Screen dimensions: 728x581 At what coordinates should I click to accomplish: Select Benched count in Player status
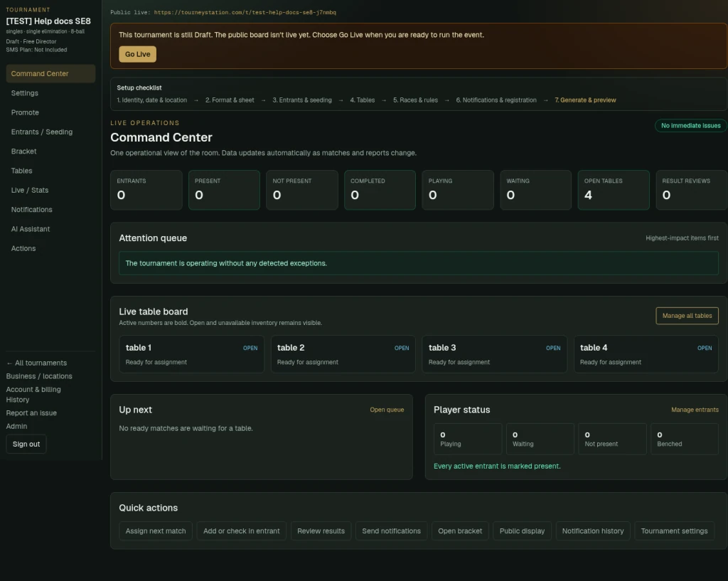685,439
